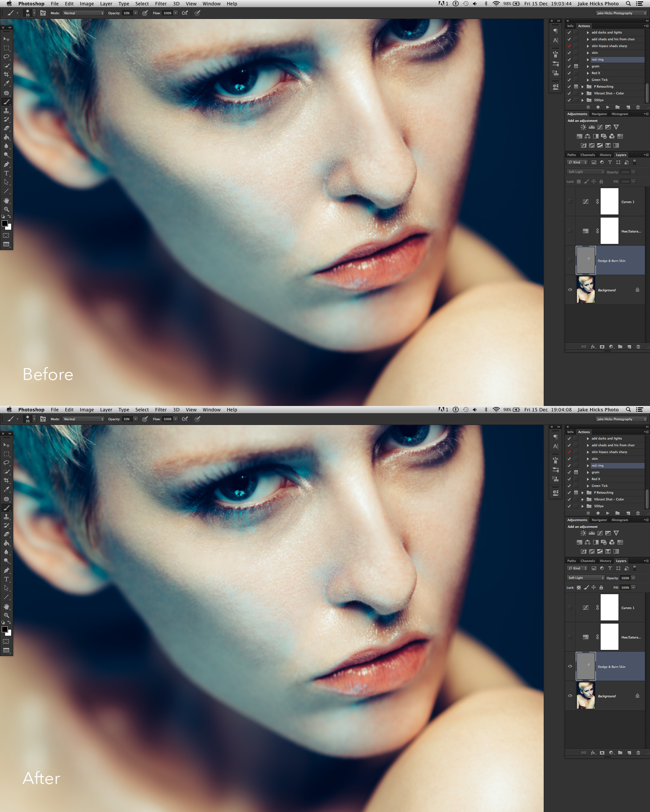Create new layer in Before screenshot Layers panel
Image resolution: width=650 pixels, height=812 pixels.
[x=629, y=347]
